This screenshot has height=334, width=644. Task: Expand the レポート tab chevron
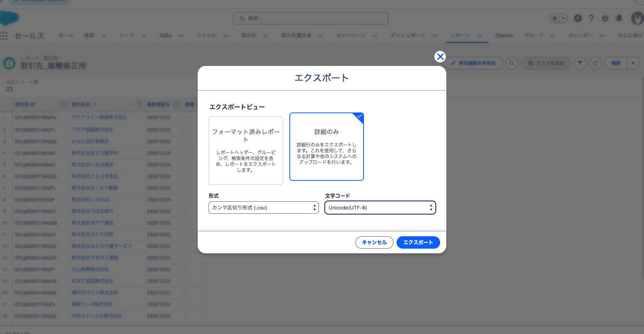(480, 36)
